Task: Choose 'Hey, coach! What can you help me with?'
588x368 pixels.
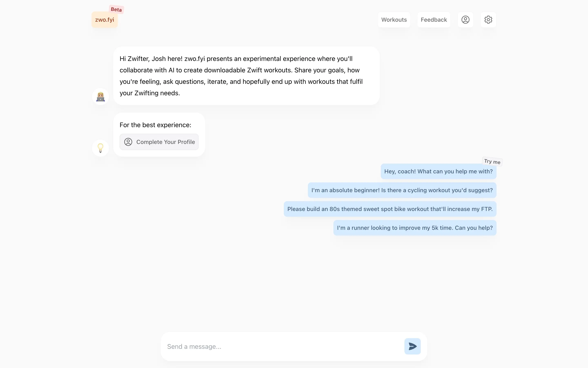Action: (x=438, y=171)
